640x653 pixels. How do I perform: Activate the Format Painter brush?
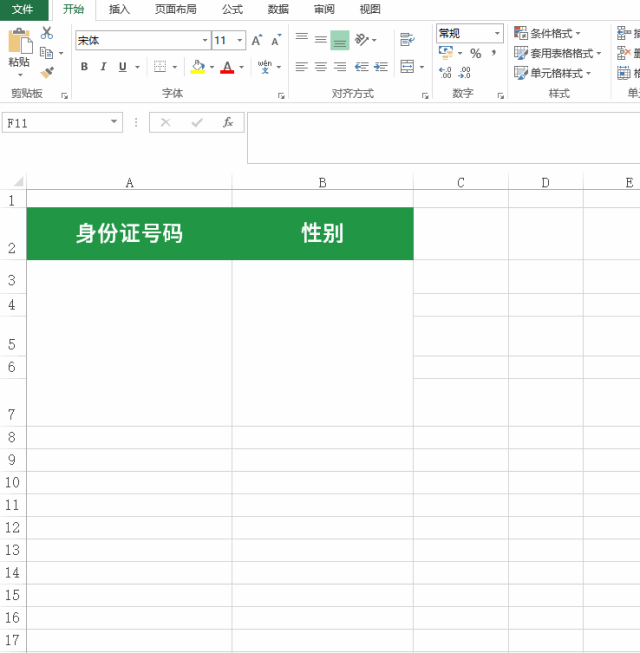47,73
